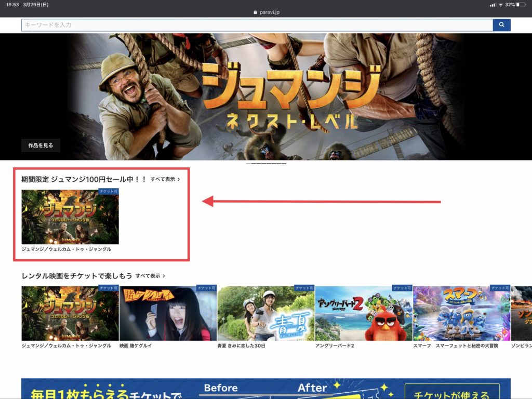Open すべて表示 for レンタル映画 section
Image resolution: width=532 pixels, height=399 pixels.
tap(150, 276)
